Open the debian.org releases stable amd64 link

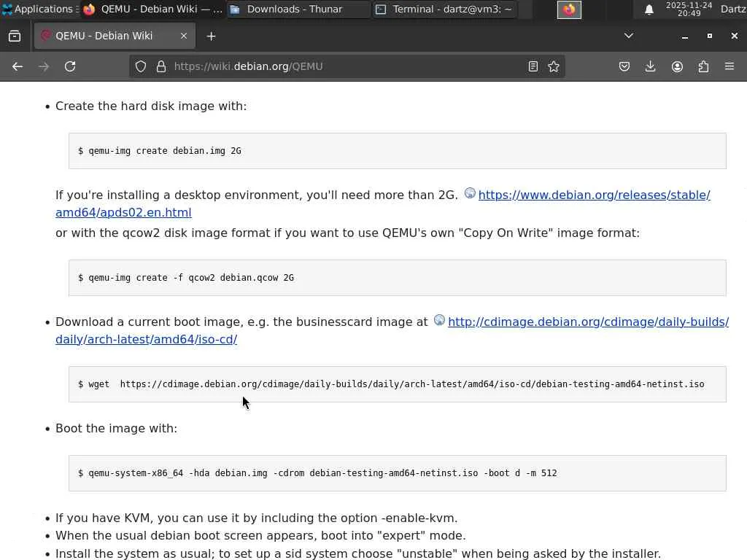pos(594,195)
